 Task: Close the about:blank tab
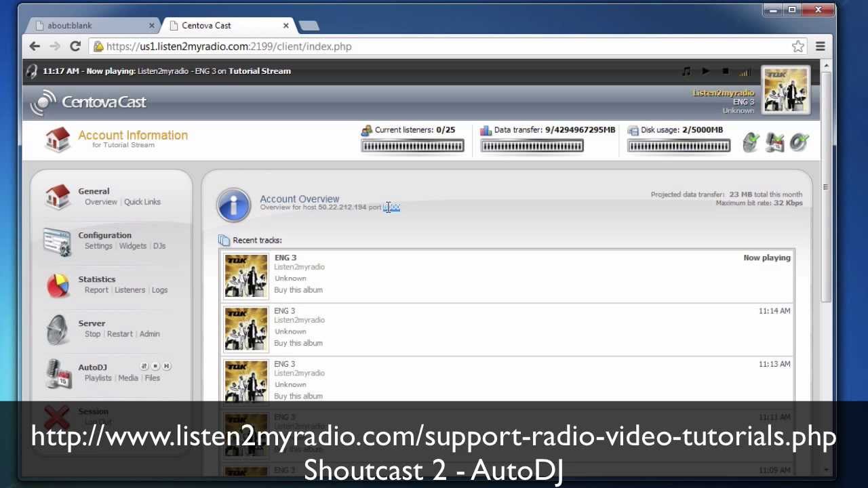point(151,26)
